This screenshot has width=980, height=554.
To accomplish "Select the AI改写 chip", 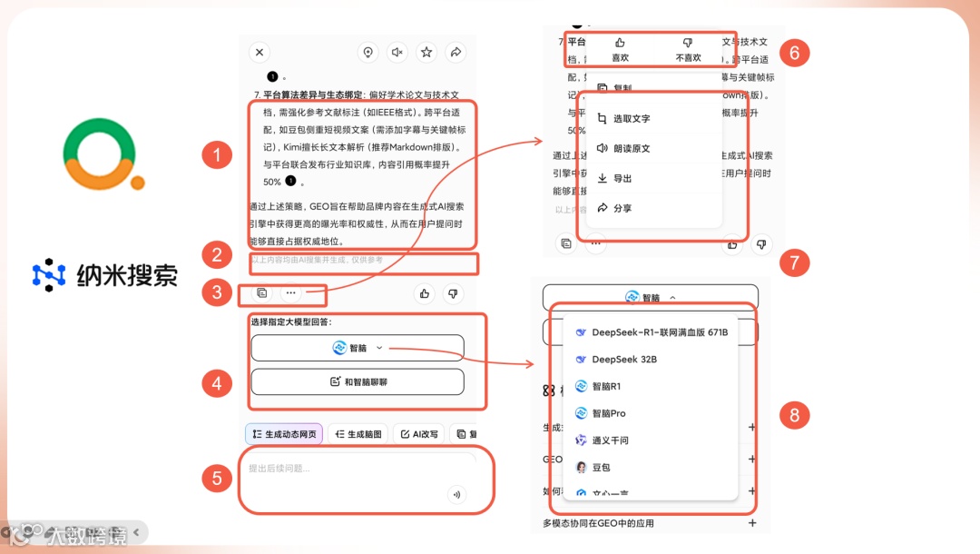I will pos(418,434).
